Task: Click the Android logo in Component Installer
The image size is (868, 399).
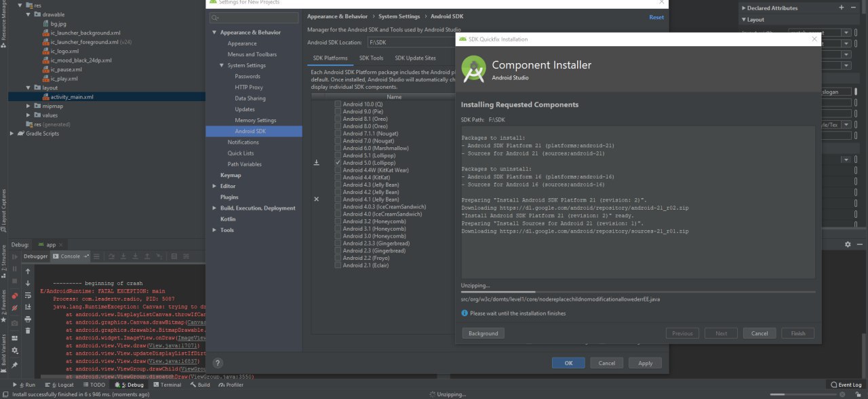Action: pyautogui.click(x=473, y=68)
